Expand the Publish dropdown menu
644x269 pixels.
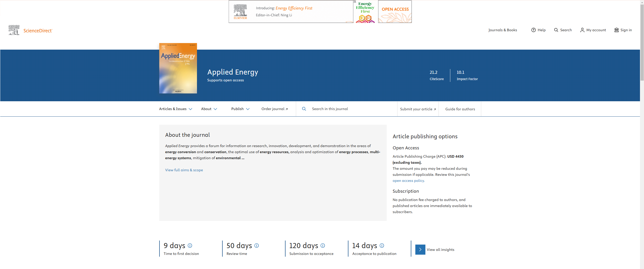(240, 109)
